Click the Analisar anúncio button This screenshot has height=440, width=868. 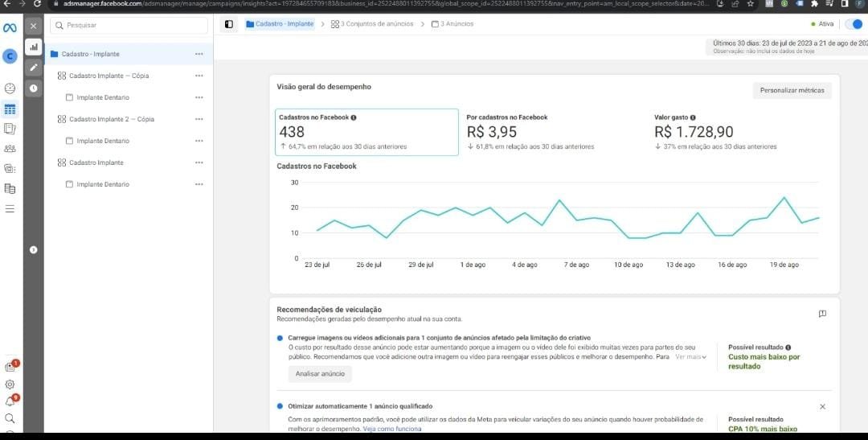click(x=319, y=374)
